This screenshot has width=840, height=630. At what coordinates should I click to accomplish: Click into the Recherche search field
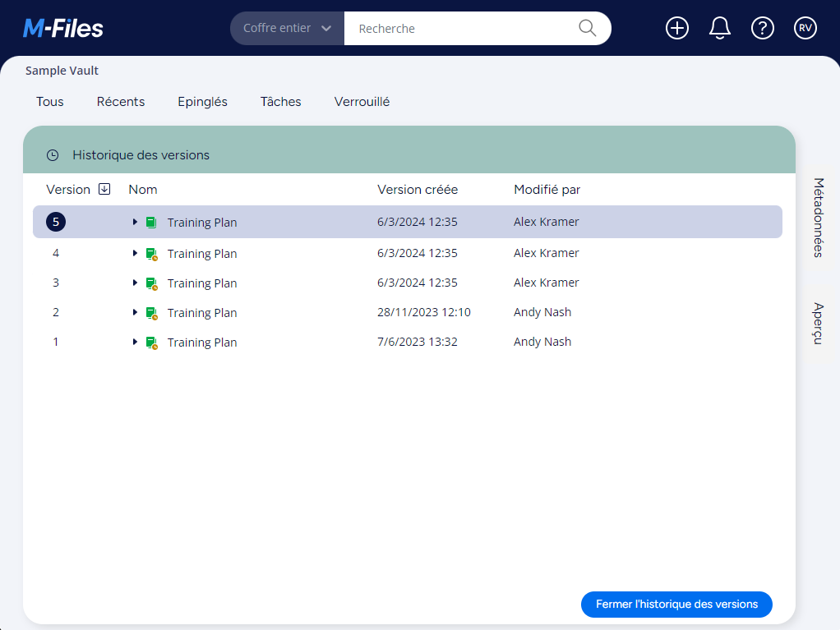pyautogui.click(x=460, y=28)
